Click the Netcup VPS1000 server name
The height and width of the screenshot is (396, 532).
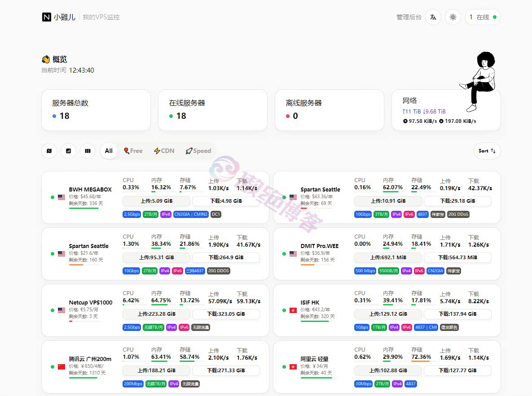[x=91, y=303]
